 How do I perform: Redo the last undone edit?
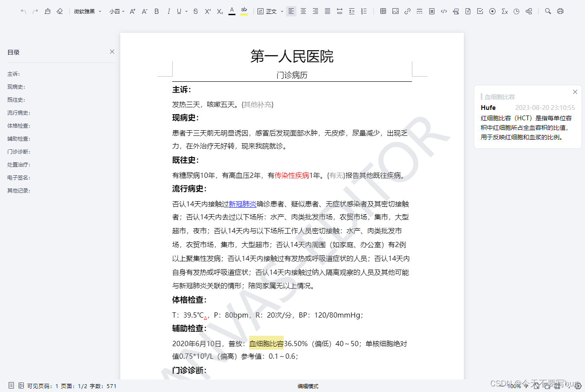tap(35, 11)
